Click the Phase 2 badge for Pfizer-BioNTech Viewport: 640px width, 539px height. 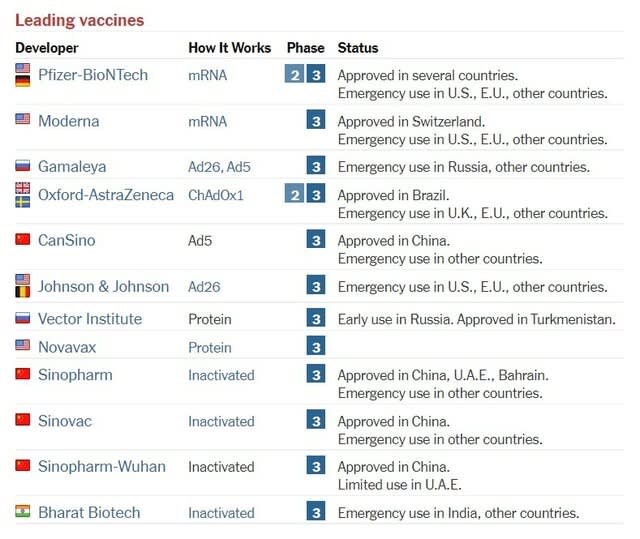tap(294, 75)
